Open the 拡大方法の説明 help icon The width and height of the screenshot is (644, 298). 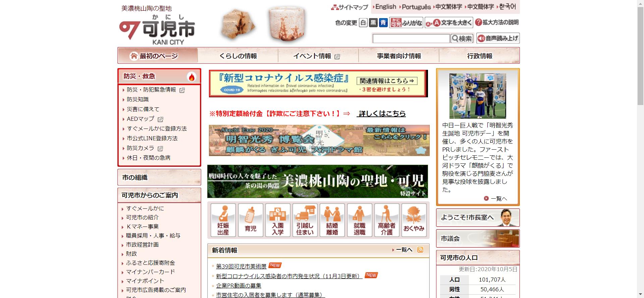pyautogui.click(x=497, y=22)
